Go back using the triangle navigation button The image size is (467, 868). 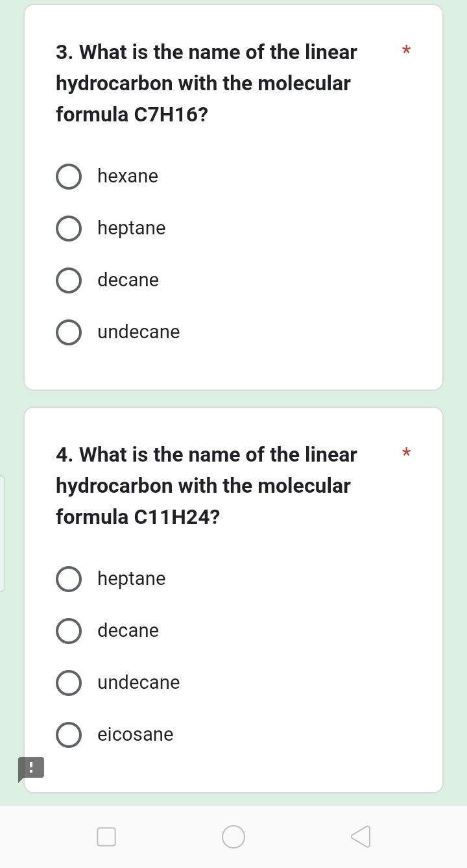pos(361,837)
